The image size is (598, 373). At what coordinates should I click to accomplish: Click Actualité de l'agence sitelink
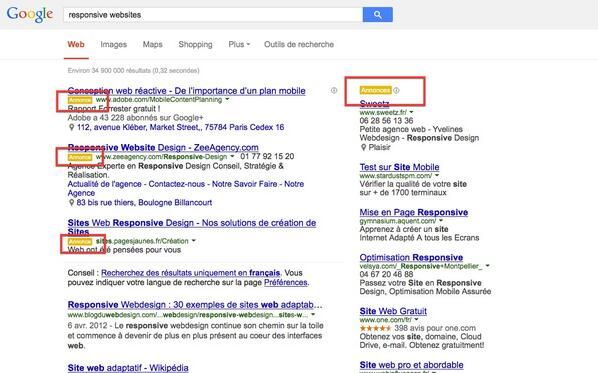104,184
